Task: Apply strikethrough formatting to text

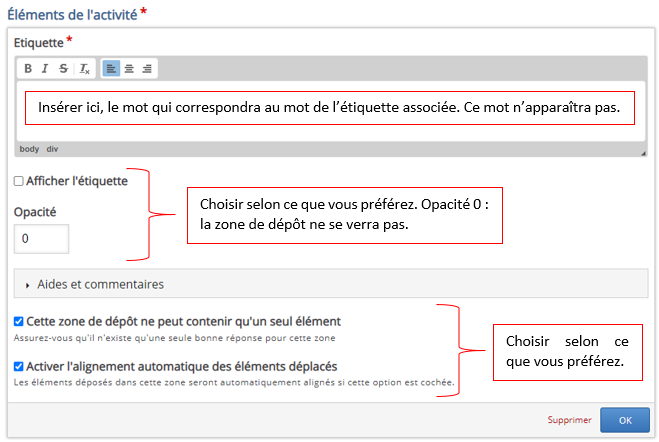Action: coord(65,69)
